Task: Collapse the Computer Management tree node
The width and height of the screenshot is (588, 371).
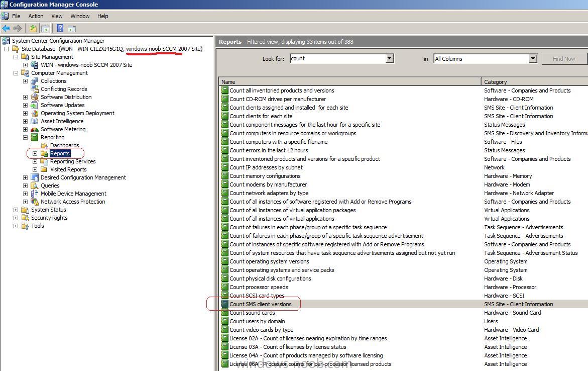Action: (x=16, y=73)
